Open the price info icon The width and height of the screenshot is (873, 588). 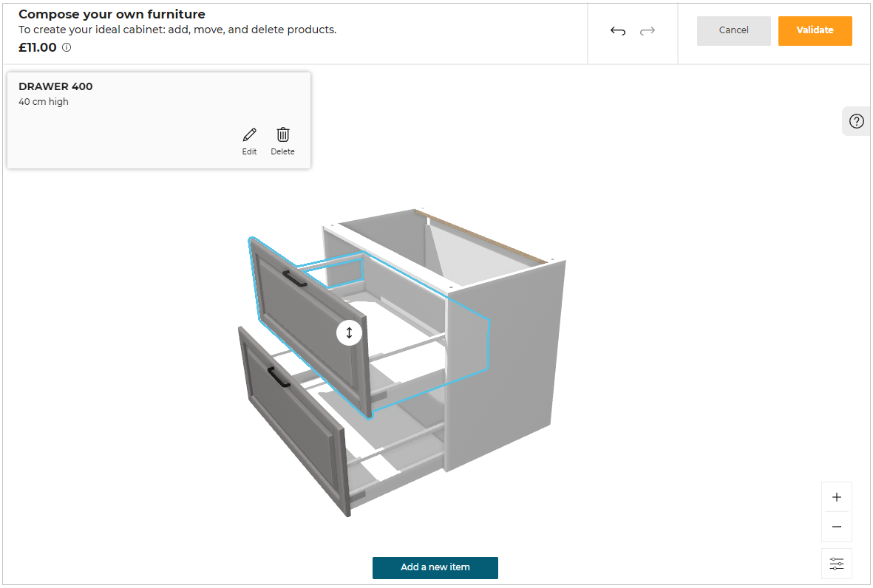click(x=67, y=48)
